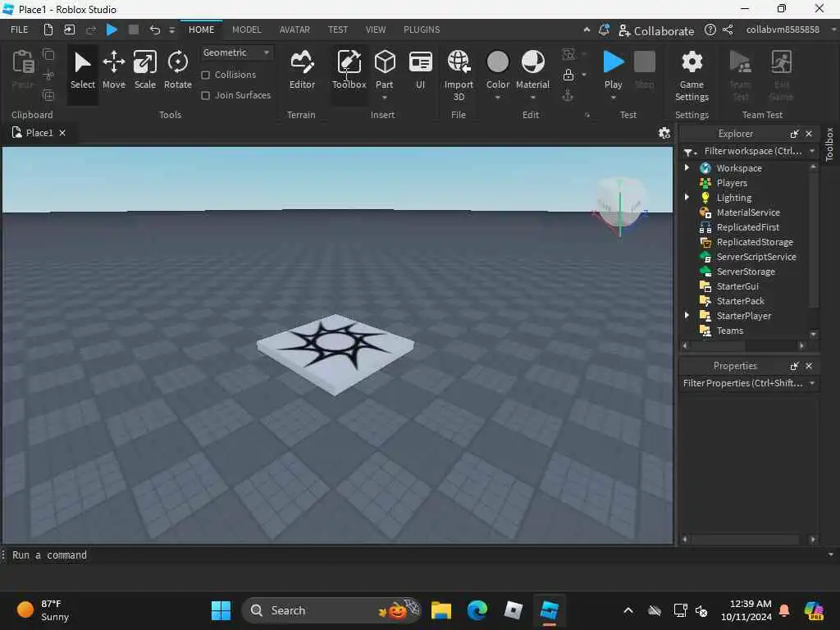Select ServerScriptService in Explorer
This screenshot has width=840, height=630.
(756, 257)
